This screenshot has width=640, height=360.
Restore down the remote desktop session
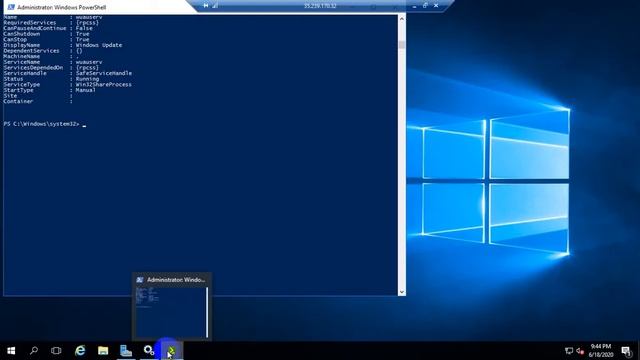tap(425, 6)
